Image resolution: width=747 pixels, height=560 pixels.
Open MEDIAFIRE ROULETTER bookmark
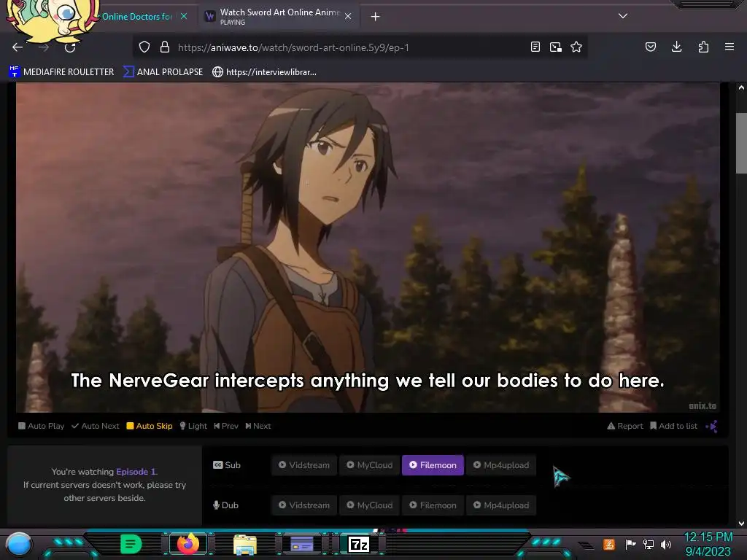pos(61,72)
